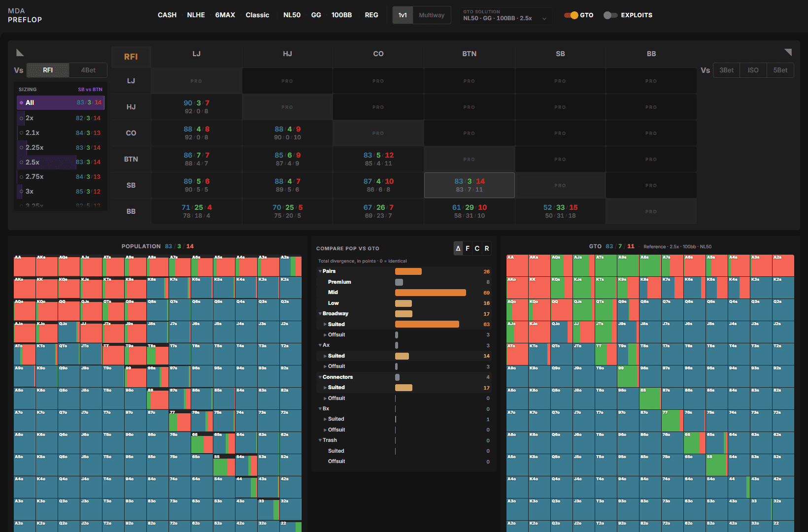Click the top-left corner triangle icon
808x532 pixels.
tap(20, 53)
